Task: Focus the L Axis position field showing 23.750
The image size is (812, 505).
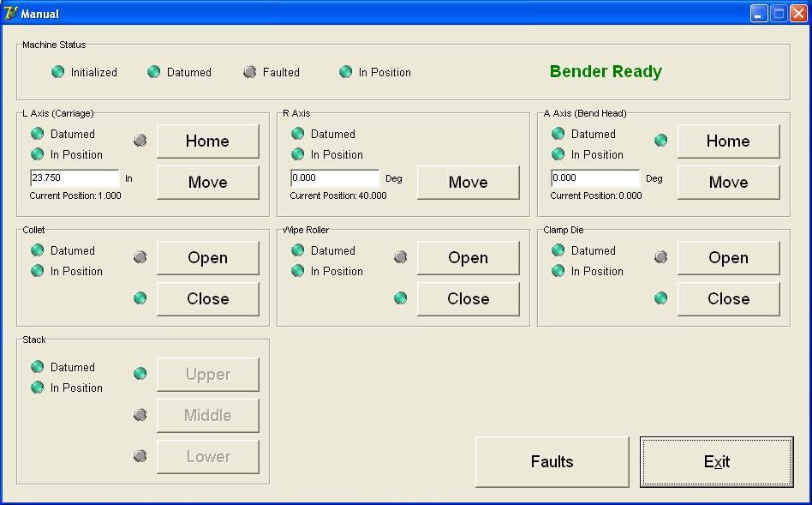Action: [75, 177]
